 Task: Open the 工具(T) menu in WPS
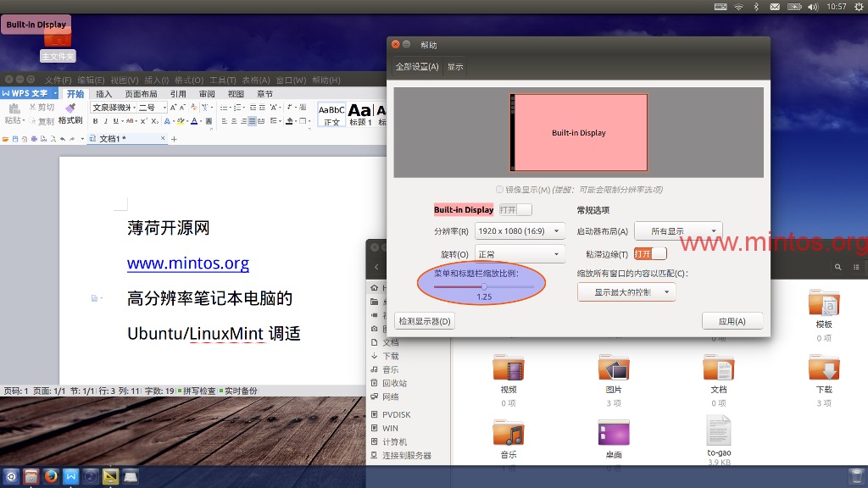[223, 80]
